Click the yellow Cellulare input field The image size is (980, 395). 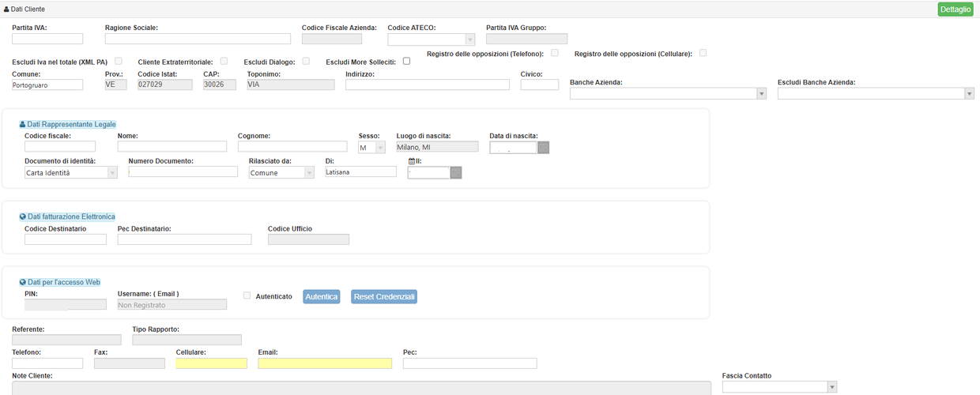211,363
